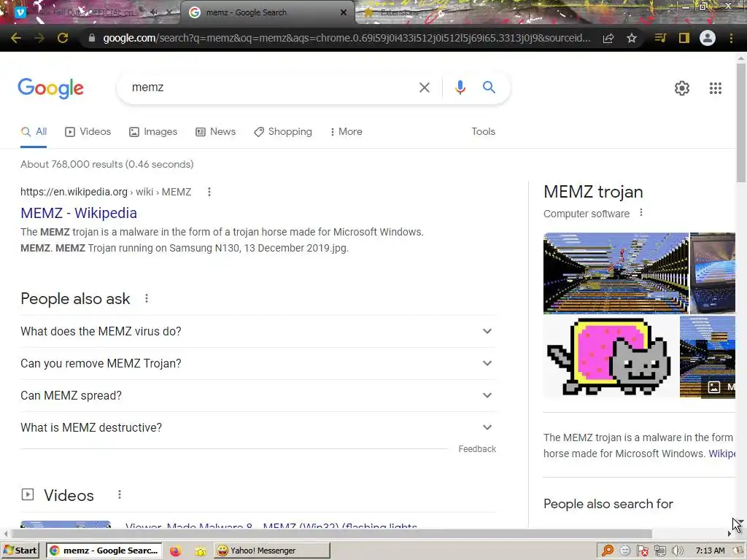
Task: Open options dots beside the Videos heading
Action: pyautogui.click(x=120, y=495)
